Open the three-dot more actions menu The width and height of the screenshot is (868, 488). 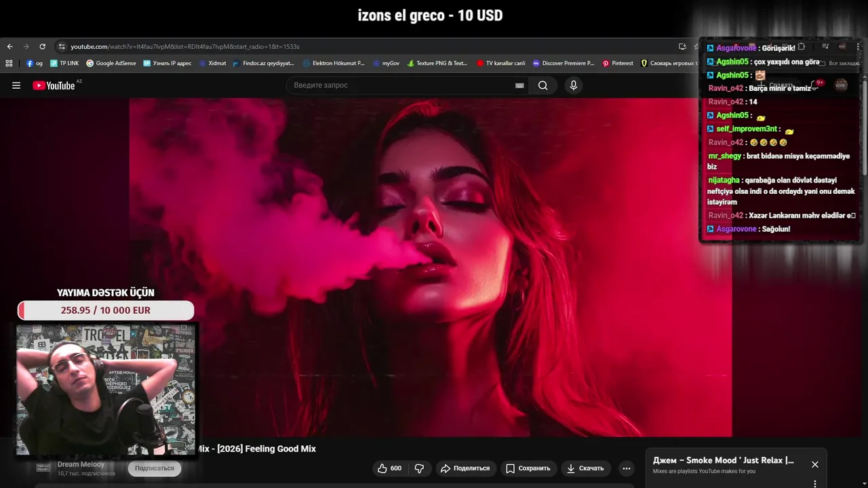627,468
